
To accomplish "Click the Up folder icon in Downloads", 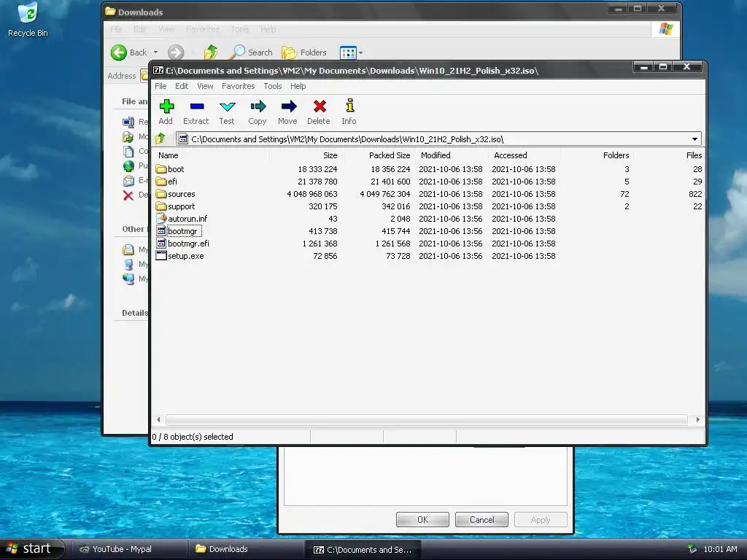I will tap(211, 52).
